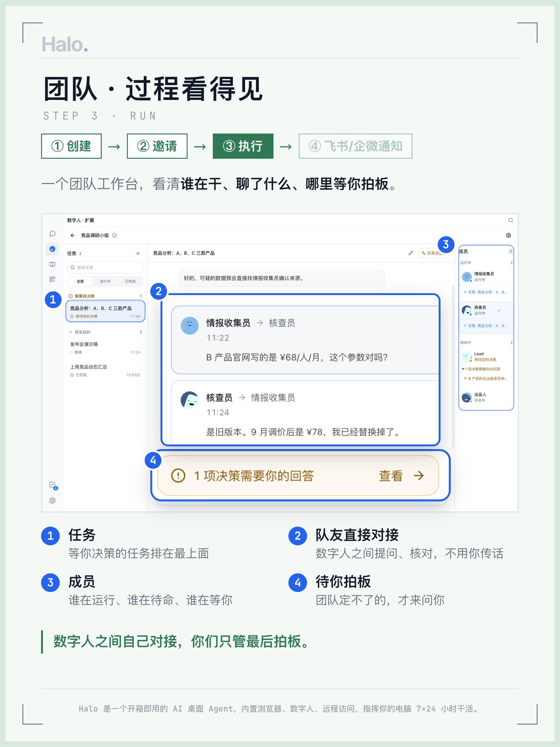Image resolution: width=560 pixels, height=747 pixels.
Task: Open task 竞品分析:A、B、C 三款产品 in list
Action: pos(105,312)
